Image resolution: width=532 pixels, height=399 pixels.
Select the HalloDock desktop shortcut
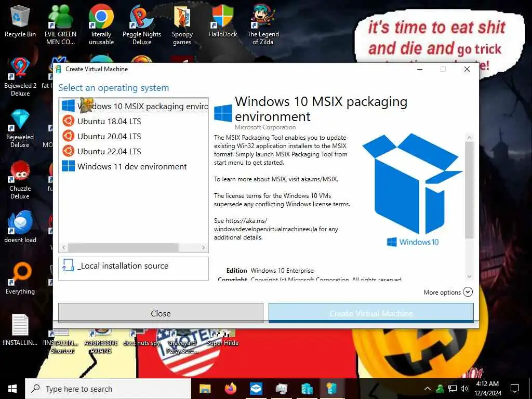pos(222,21)
